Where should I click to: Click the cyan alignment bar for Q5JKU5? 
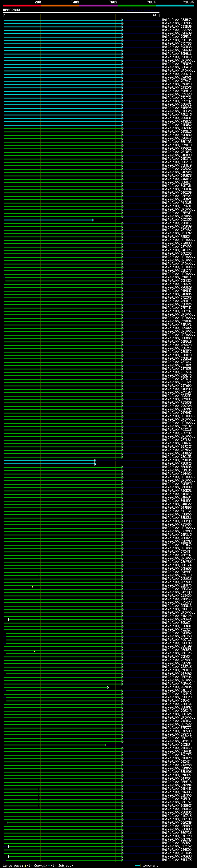click(50, 460)
